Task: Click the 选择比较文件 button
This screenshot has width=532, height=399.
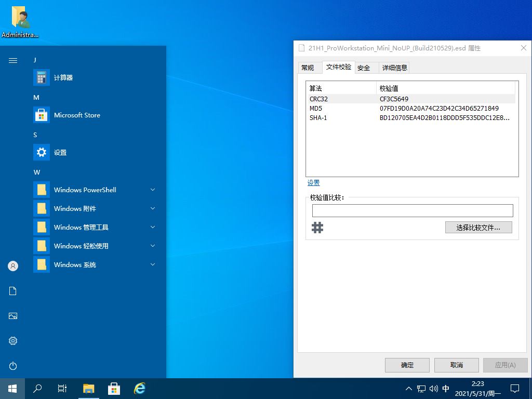Action: 478,227
